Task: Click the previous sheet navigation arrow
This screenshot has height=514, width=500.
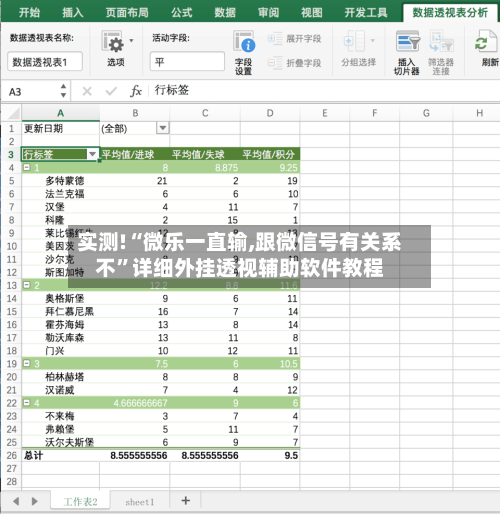Action: [16, 501]
